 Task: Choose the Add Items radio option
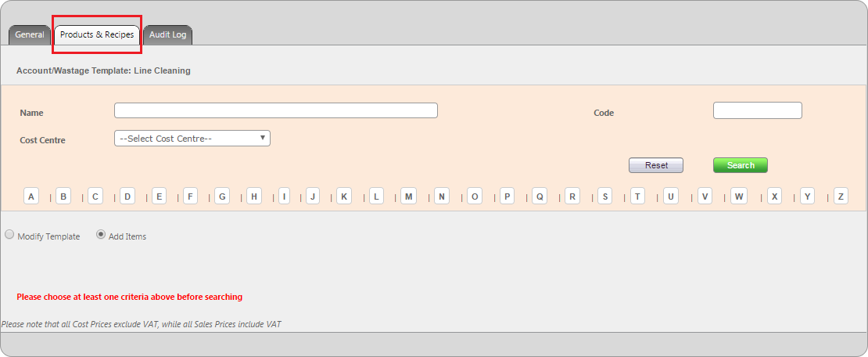pos(101,234)
